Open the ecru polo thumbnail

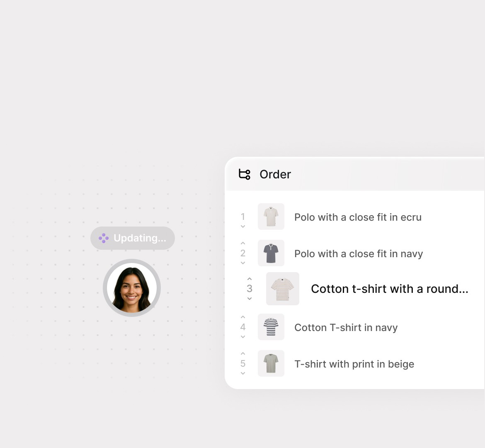271,217
